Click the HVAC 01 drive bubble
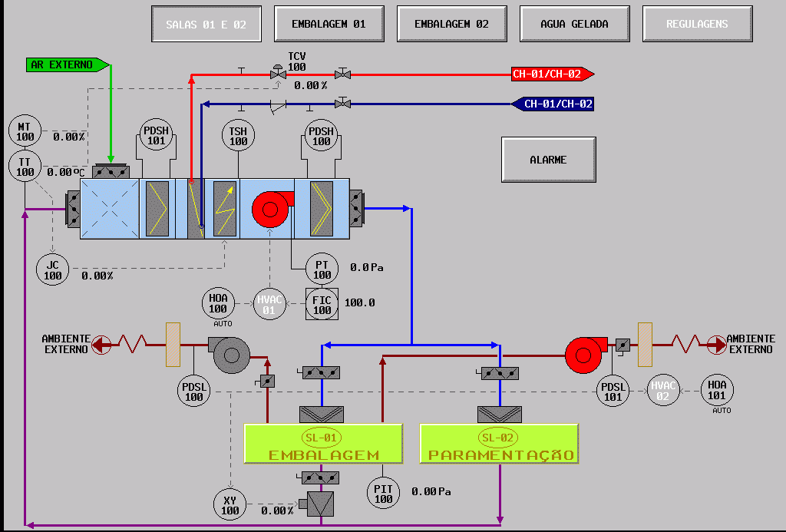The image size is (786, 532). tap(269, 304)
